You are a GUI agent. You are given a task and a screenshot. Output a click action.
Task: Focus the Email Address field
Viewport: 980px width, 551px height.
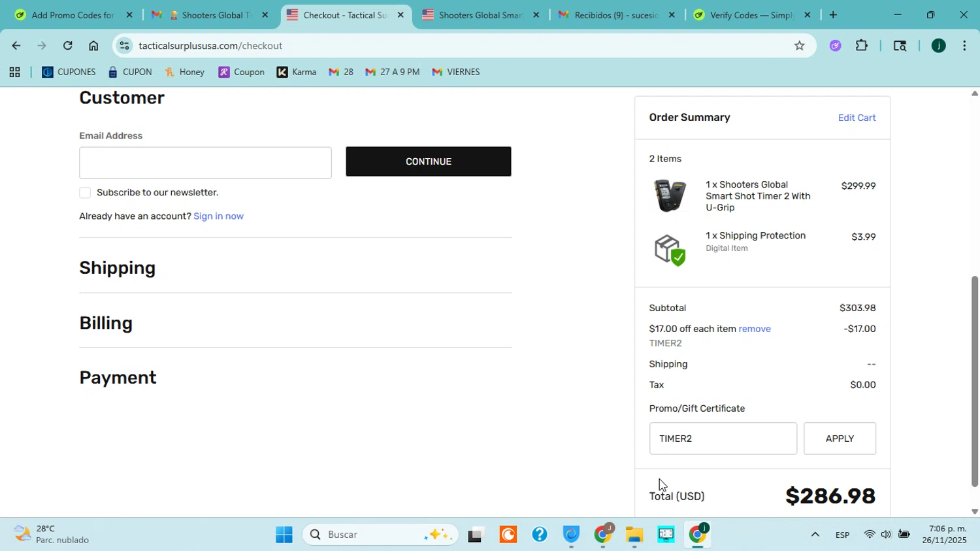click(205, 163)
